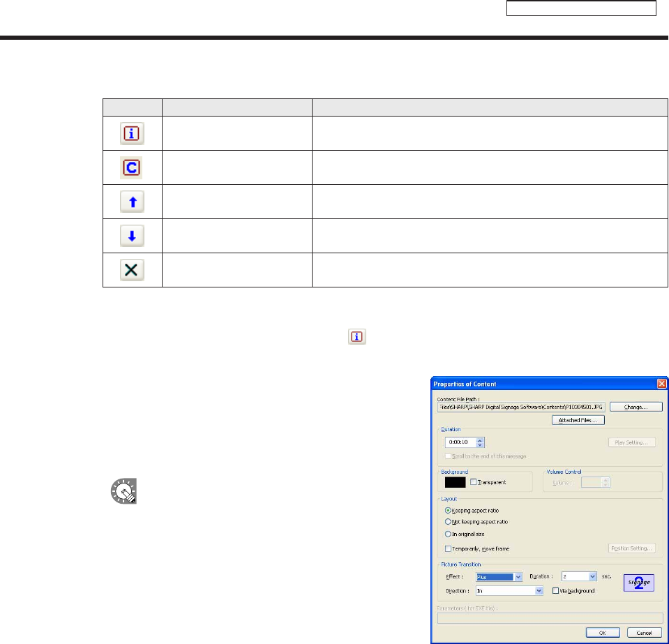Screen dimensions: 669x644
Task: Click the blue down arrow icon
Action: pyautogui.click(x=132, y=236)
